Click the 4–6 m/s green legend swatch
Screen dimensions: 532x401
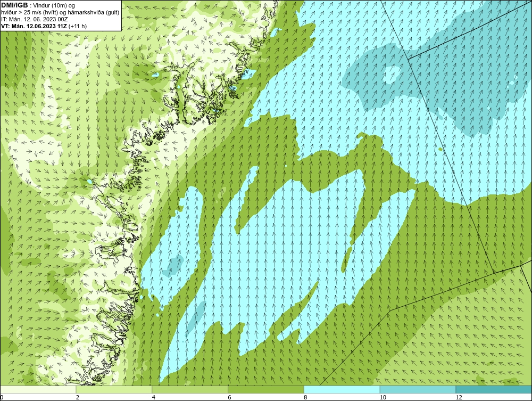[190, 389]
